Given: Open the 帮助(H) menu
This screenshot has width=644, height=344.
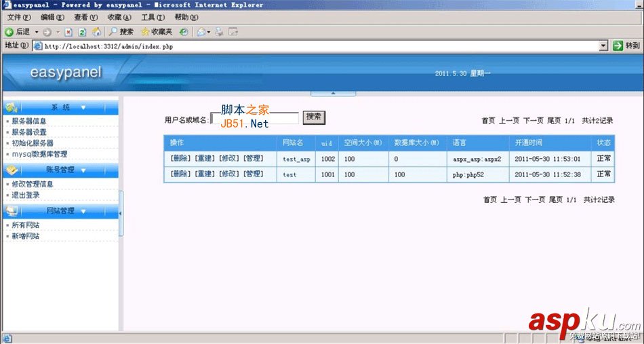Looking at the screenshot, I should pos(186,17).
